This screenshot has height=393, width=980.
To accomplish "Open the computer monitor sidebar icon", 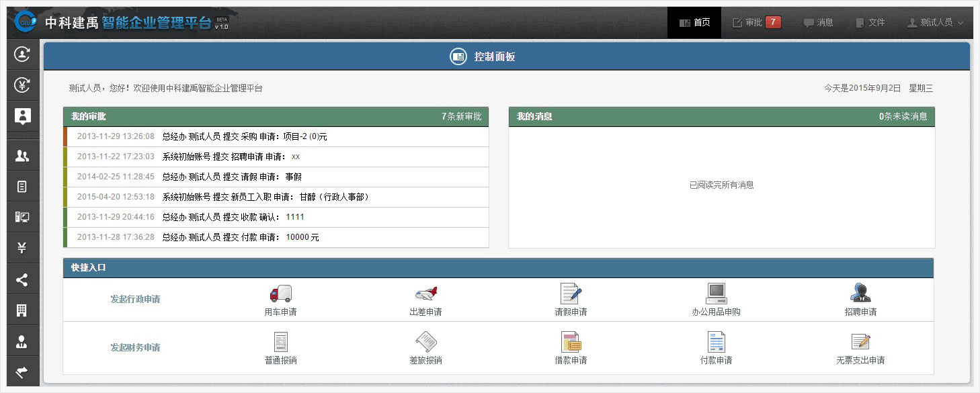I will [x=22, y=217].
